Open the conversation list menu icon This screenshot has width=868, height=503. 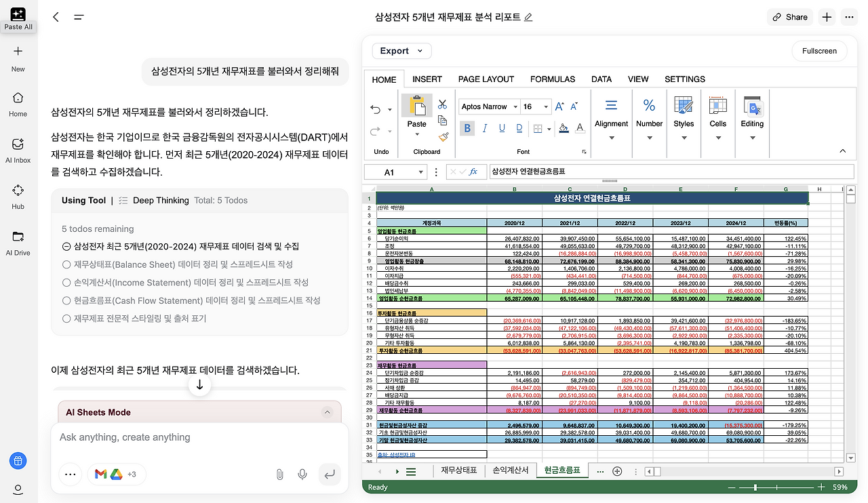coord(79,17)
